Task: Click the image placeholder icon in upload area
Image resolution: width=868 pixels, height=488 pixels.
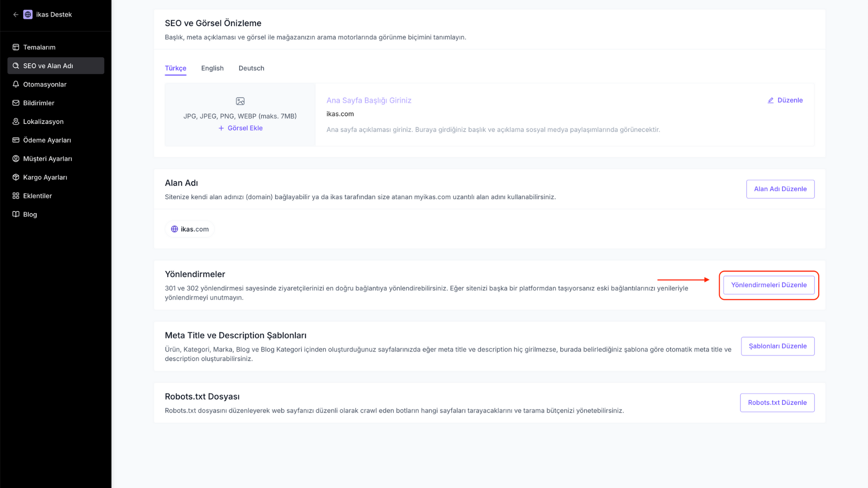Action: pos(240,101)
